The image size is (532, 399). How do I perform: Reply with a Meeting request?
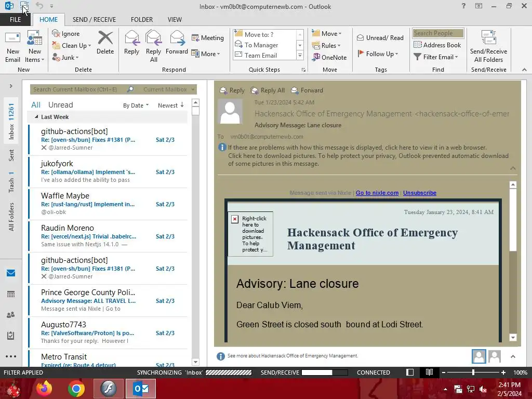pyautogui.click(x=208, y=37)
